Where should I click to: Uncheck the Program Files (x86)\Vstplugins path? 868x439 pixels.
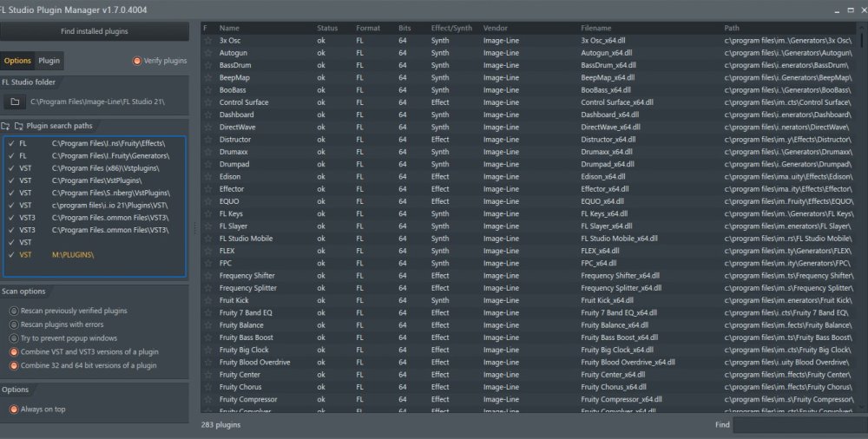click(x=11, y=168)
